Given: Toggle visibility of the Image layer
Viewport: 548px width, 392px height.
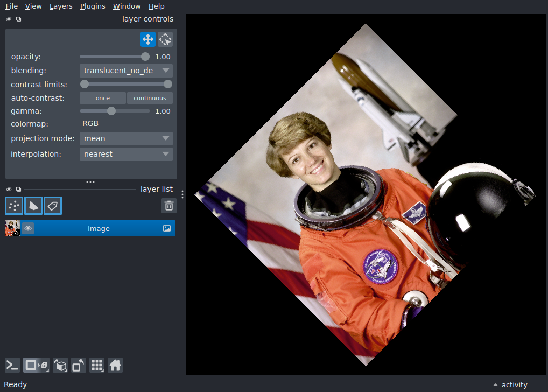Looking at the screenshot, I should pos(28,228).
